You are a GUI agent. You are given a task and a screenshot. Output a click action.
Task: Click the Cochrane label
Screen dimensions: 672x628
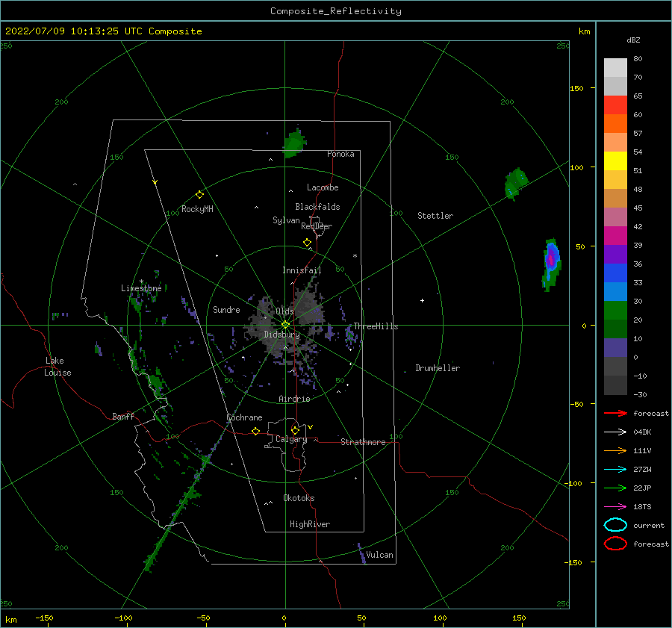point(244,417)
